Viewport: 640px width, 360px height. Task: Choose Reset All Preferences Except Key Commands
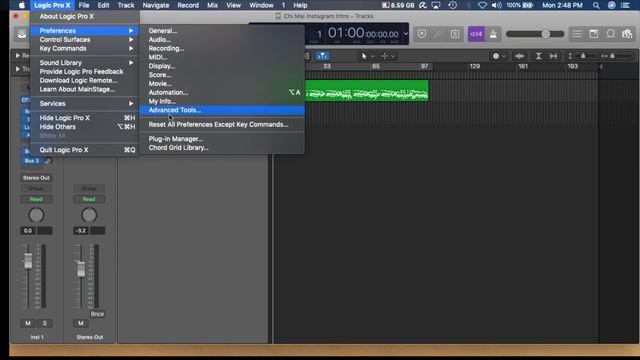(x=222, y=124)
